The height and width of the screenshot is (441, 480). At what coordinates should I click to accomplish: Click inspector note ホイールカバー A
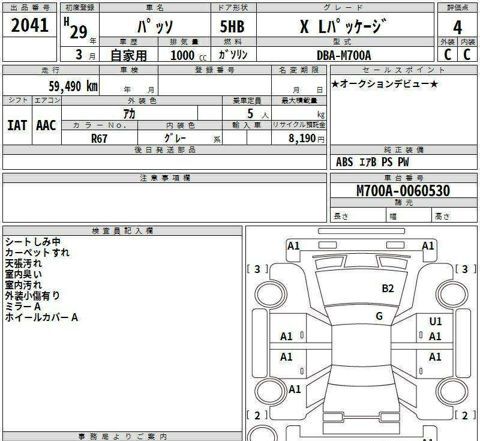tap(41, 317)
